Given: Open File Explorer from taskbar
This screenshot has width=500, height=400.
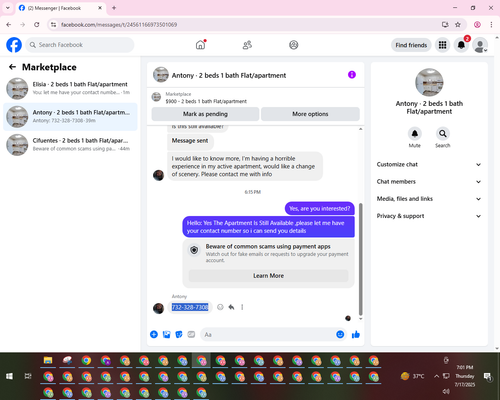Looking at the screenshot, I should click(48, 360).
